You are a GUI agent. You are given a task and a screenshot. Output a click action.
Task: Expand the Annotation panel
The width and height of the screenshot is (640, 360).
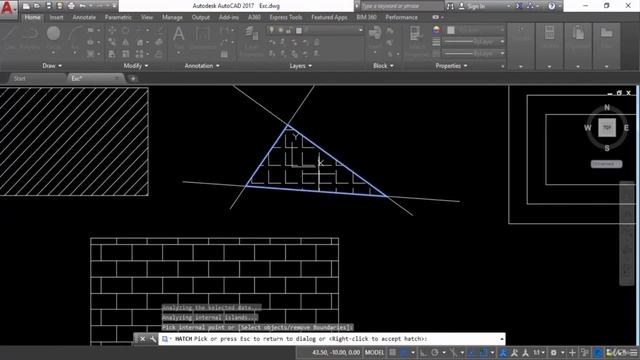click(x=202, y=66)
